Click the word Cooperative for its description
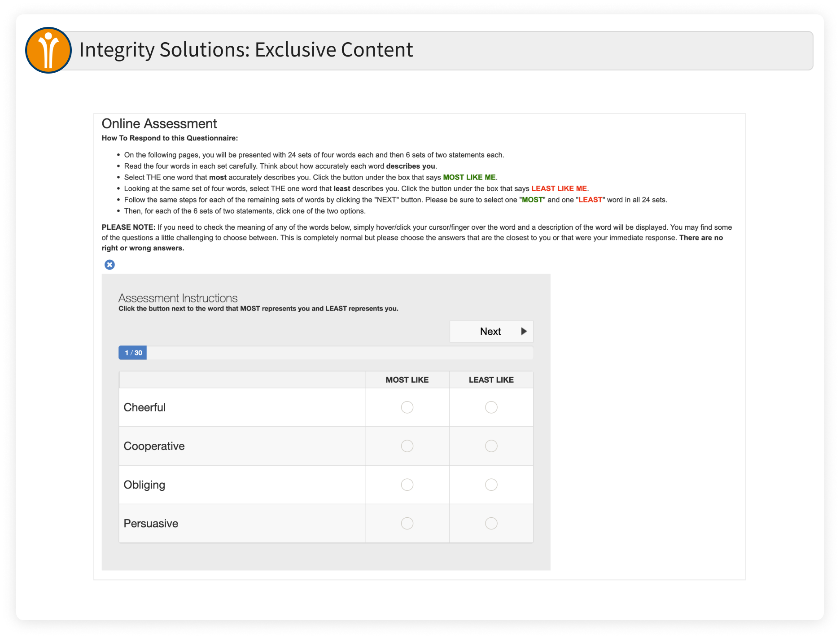Screen dimensions: 840x638 point(154,446)
